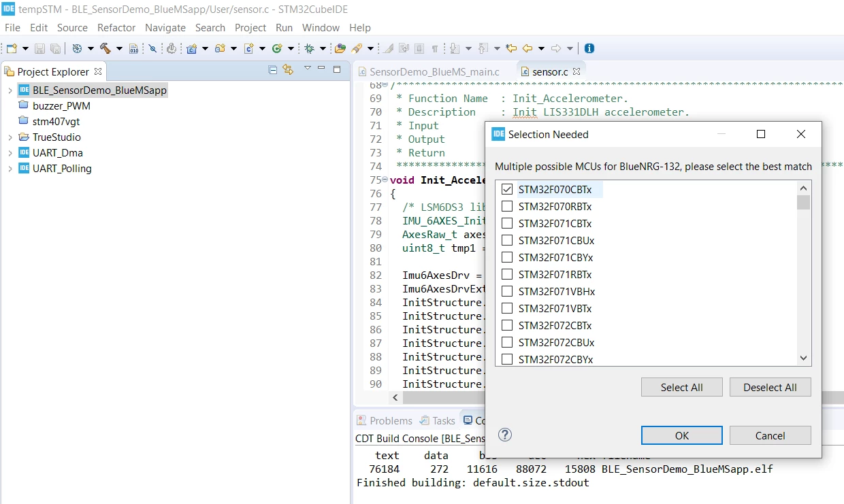This screenshot has width=844, height=504.
Task: Open the Navigate menu
Action: 165,27
